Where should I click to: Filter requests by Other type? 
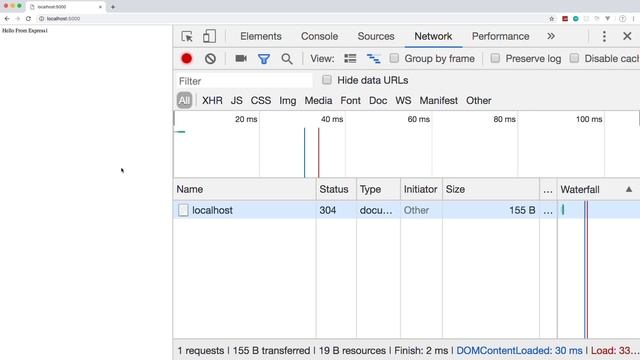(479, 100)
